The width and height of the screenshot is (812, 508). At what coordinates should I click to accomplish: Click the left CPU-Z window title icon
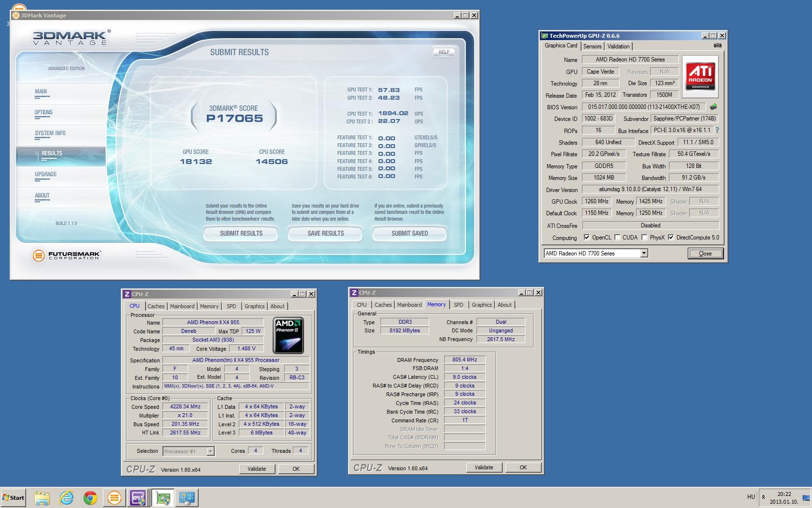(x=127, y=294)
